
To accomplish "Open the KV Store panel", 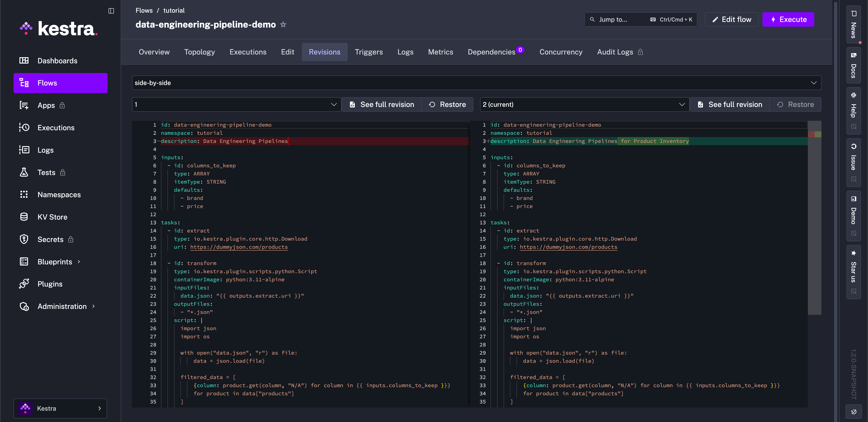I will pyautogui.click(x=53, y=217).
